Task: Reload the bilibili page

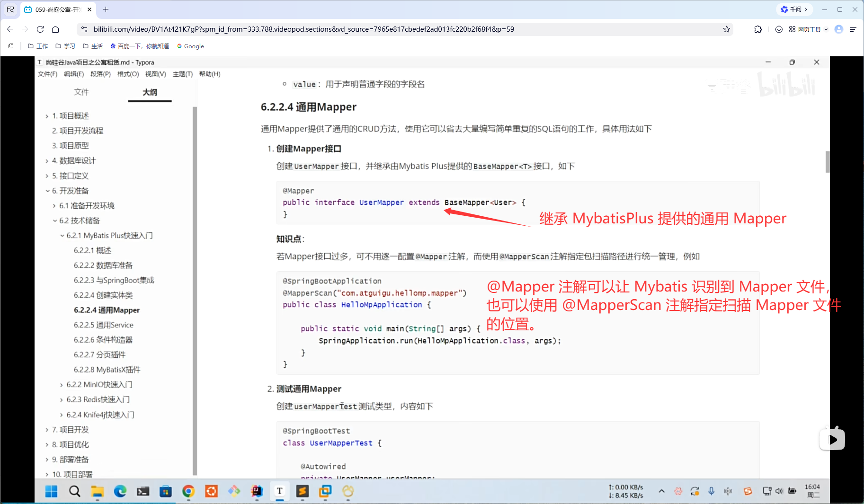Action: 40,29
